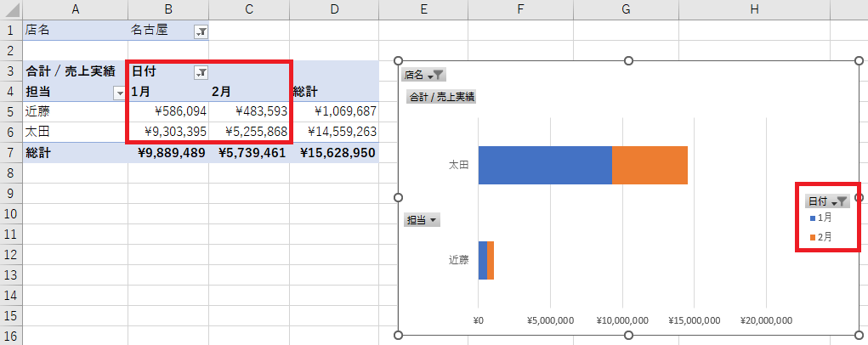Image resolution: width=868 pixels, height=345 pixels.
Task: Select the blue 1月 legend marker
Action: pos(813,218)
